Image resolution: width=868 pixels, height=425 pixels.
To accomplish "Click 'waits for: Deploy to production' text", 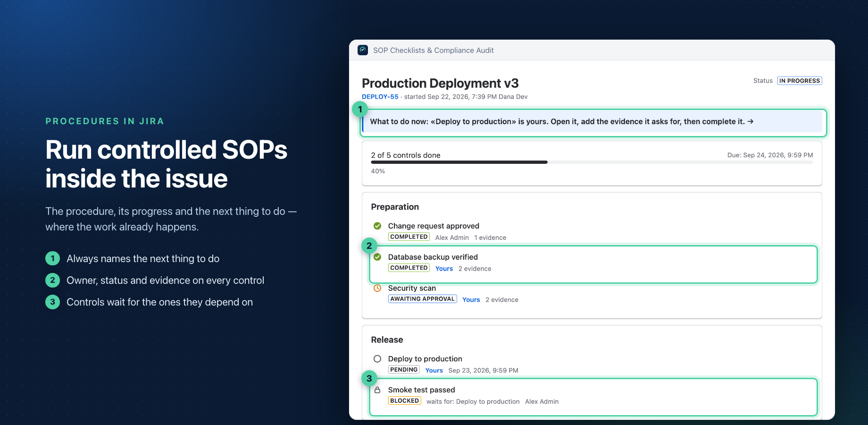I will pos(473,402).
